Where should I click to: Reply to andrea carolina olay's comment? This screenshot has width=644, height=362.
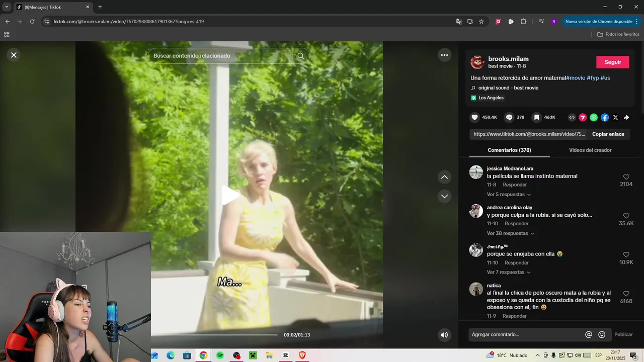click(x=517, y=224)
